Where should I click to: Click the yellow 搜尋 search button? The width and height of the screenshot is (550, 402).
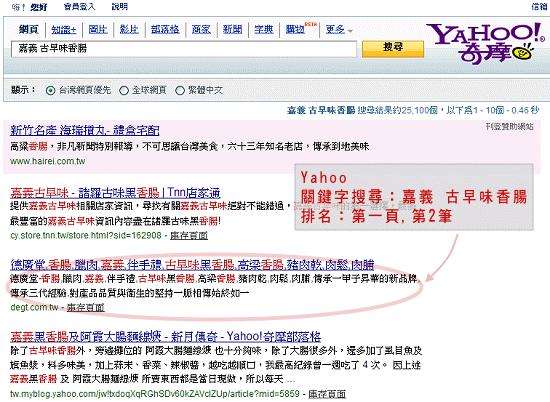tap(393, 48)
